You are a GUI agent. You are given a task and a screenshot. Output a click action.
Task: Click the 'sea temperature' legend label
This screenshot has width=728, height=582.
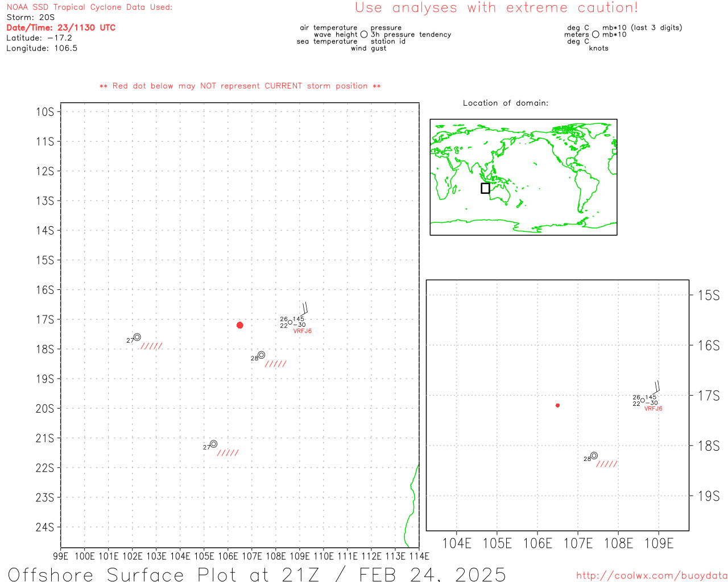(327, 41)
